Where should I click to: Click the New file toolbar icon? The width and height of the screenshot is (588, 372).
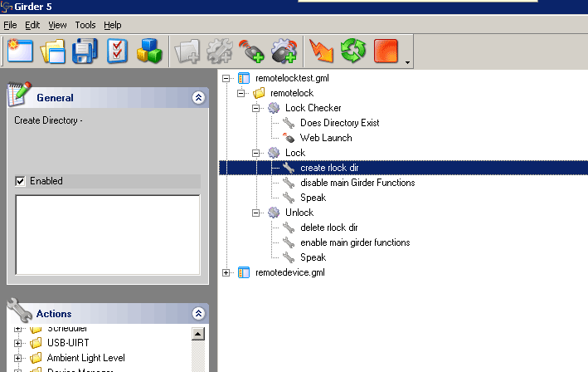(x=20, y=51)
